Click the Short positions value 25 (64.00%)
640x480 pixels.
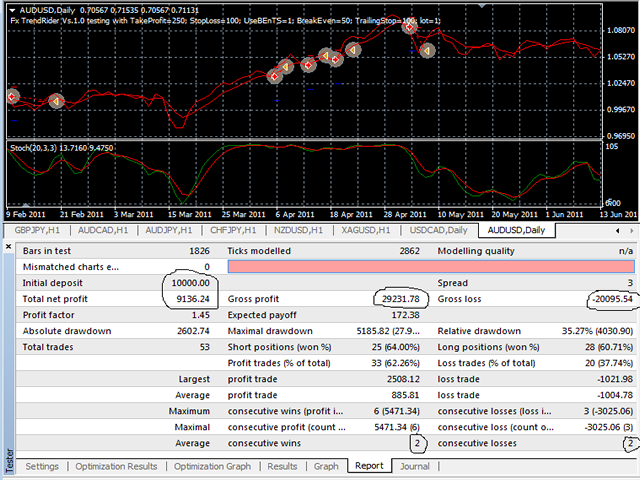[x=395, y=347]
